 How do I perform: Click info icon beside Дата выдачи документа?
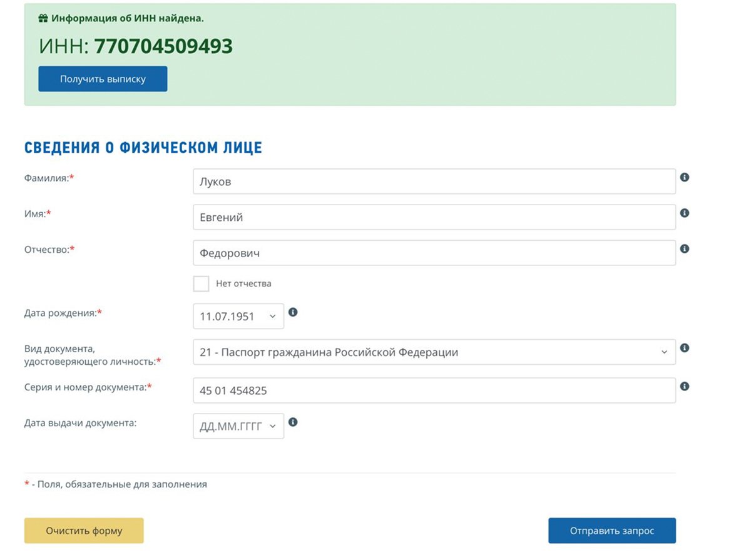pos(293,422)
